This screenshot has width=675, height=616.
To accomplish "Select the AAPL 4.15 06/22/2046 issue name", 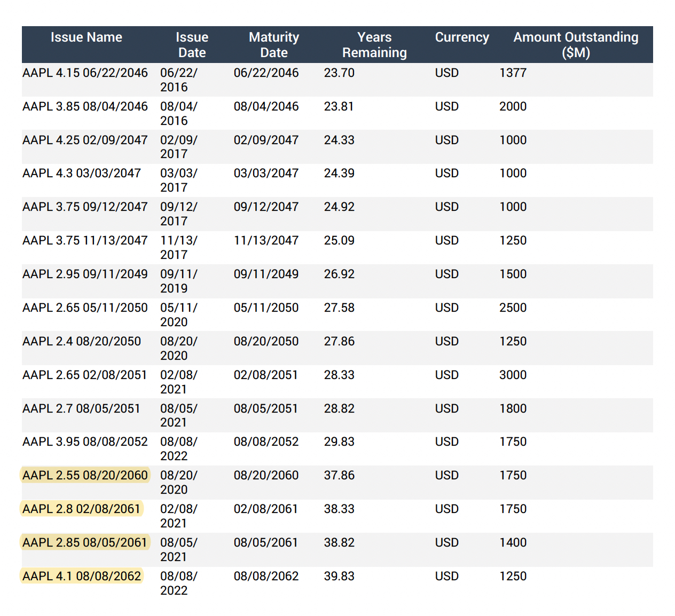I will click(x=85, y=73).
